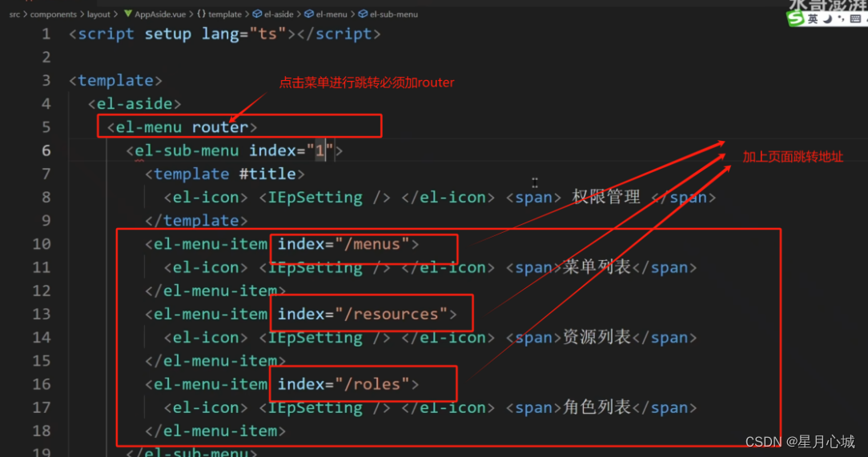The height and width of the screenshot is (457, 868).
Task: Click the #title slot name on line 7
Action: (267, 174)
